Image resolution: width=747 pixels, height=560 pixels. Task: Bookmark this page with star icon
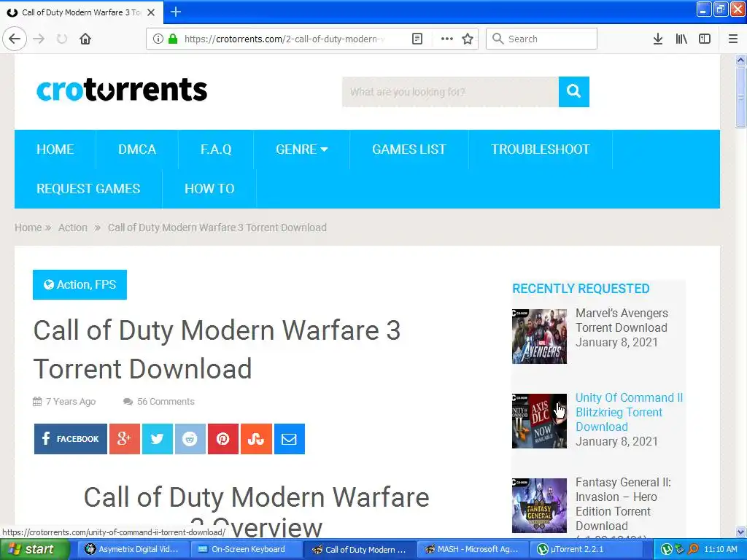click(x=468, y=39)
